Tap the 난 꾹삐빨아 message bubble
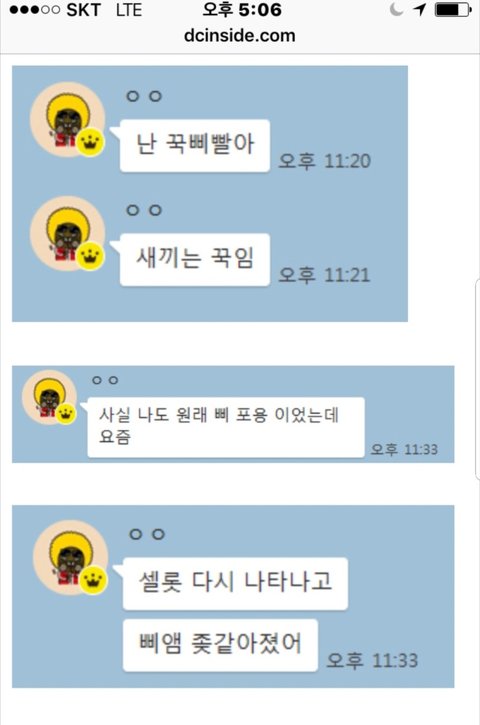Image resolution: width=480 pixels, height=725 pixels. (195, 146)
